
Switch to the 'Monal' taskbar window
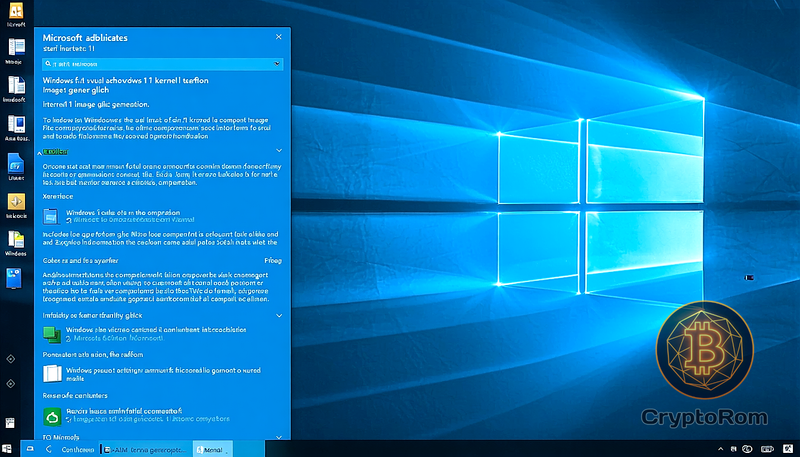(x=212, y=449)
